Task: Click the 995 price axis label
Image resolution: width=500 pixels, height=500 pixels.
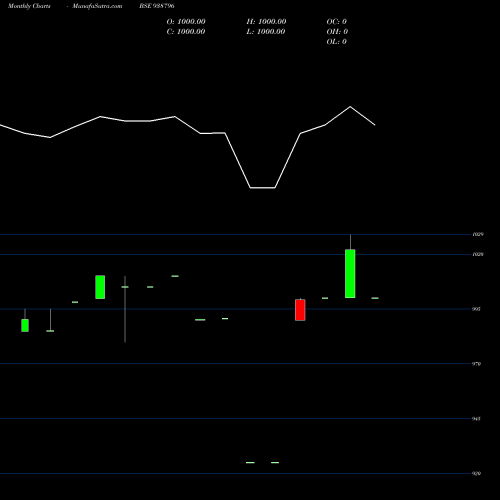Action: (476, 309)
